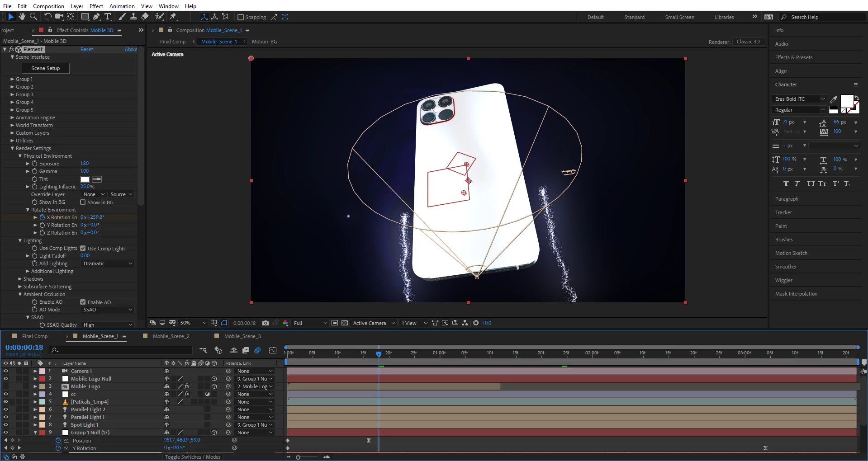This screenshot has height=461, width=868.
Task: Switch to Mobile_Scene_2 timeline tab
Action: coord(171,336)
